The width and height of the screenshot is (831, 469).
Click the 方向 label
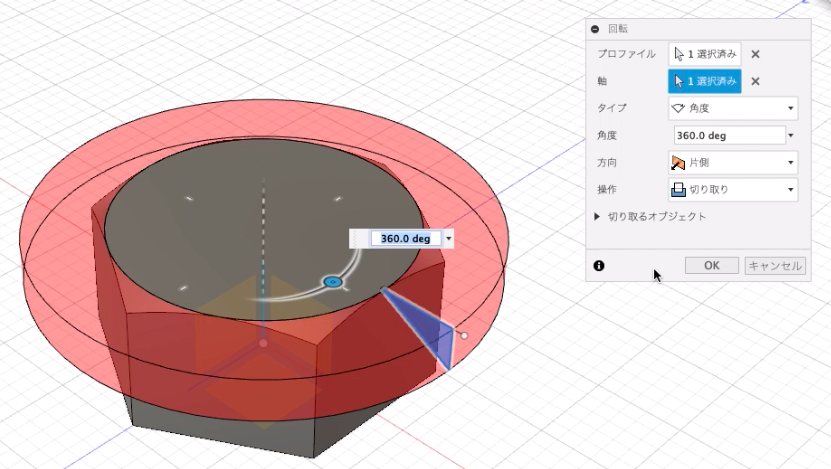[x=607, y=163]
